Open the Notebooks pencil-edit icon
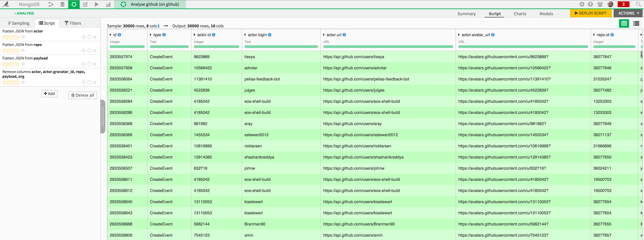Viewport: 644px width, 240px height. point(85,4)
